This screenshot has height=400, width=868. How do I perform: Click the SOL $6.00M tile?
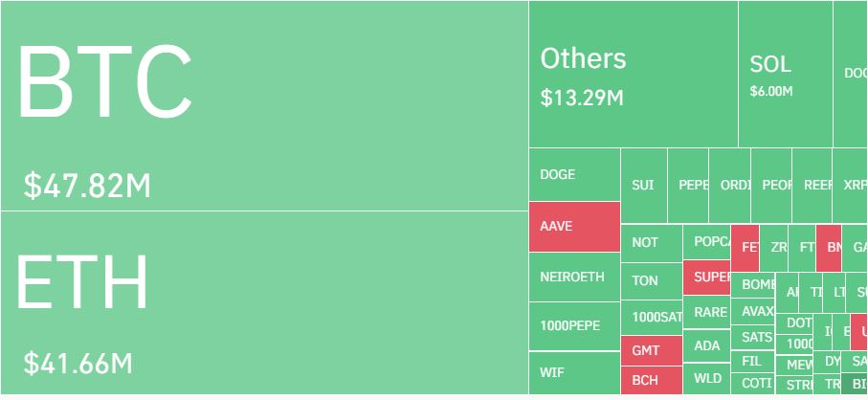pyautogui.click(x=786, y=74)
